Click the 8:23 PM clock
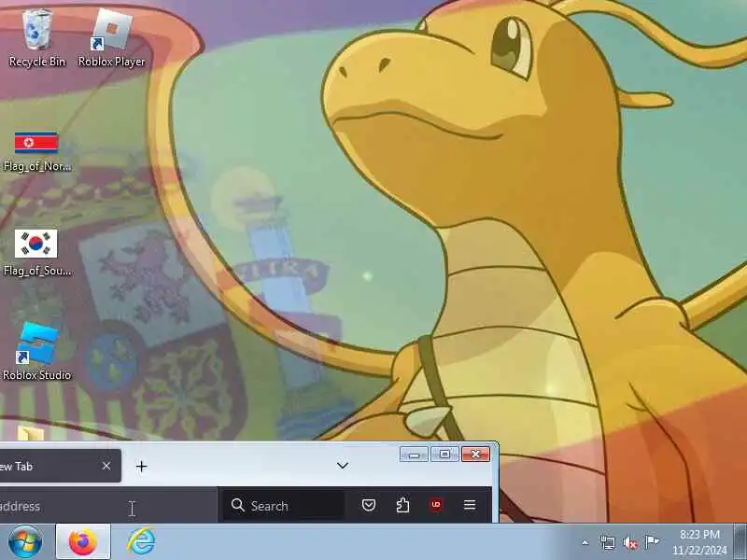747x560 pixels. tap(699, 542)
